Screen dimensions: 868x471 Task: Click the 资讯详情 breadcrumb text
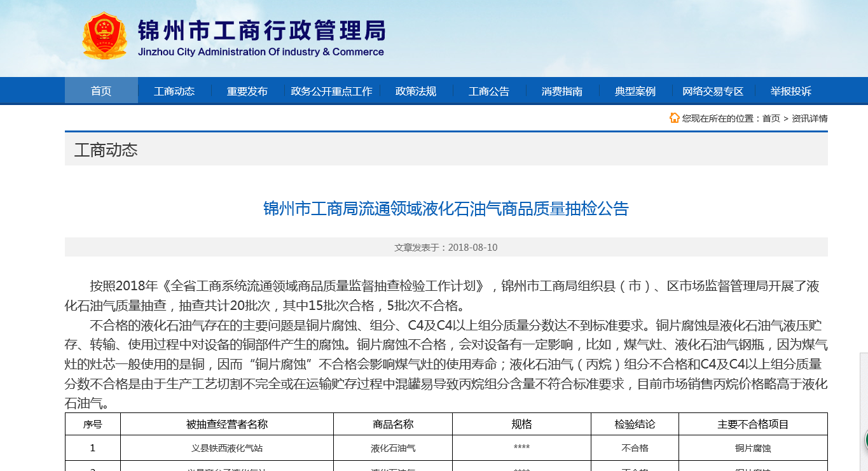[809, 118]
